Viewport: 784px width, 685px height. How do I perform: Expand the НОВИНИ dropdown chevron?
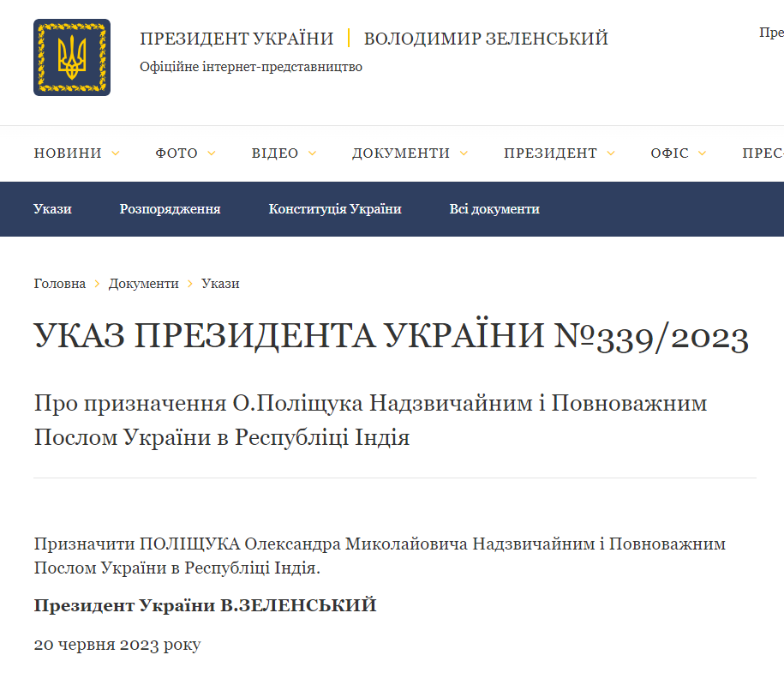(x=116, y=153)
